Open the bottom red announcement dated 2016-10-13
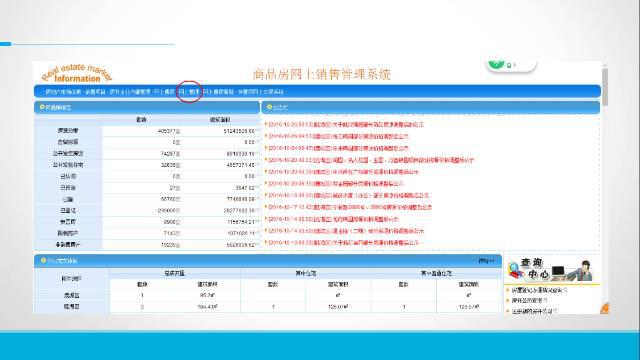The image size is (640, 360). pos(343,242)
